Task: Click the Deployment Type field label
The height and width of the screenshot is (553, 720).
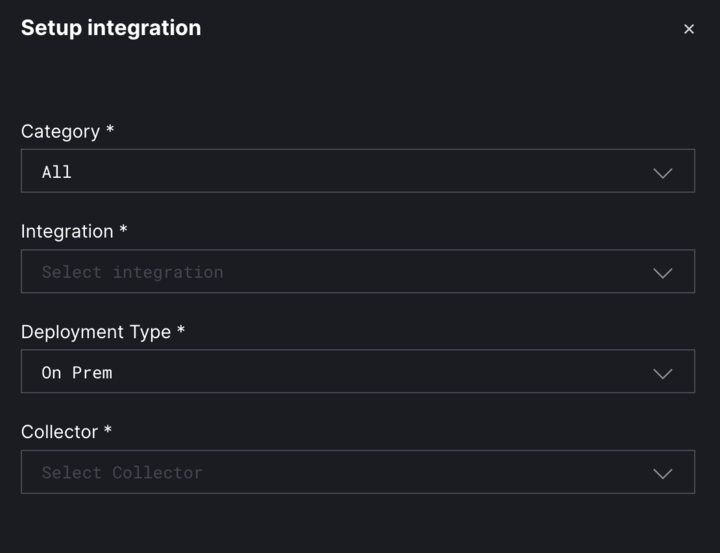Action: 96,332
